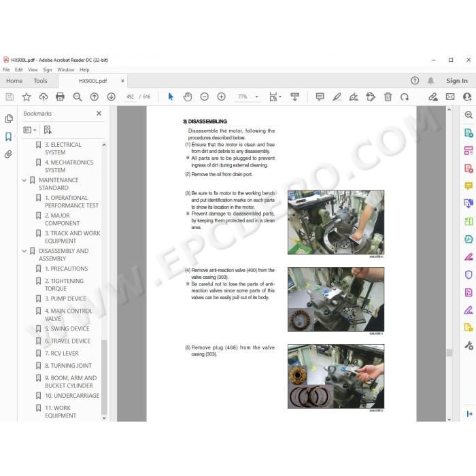The width and height of the screenshot is (476, 476).
Task: Click the Sign In button
Action: 456,81
